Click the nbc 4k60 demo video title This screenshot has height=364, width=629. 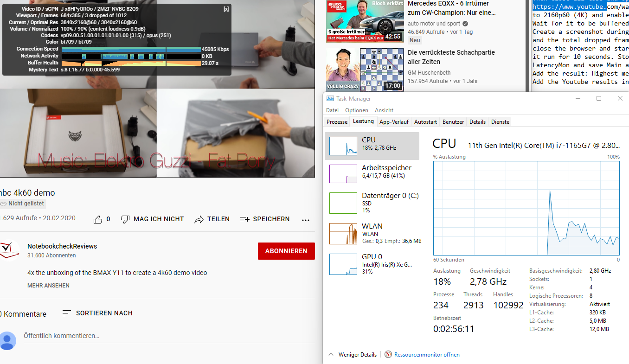pyautogui.click(x=27, y=193)
